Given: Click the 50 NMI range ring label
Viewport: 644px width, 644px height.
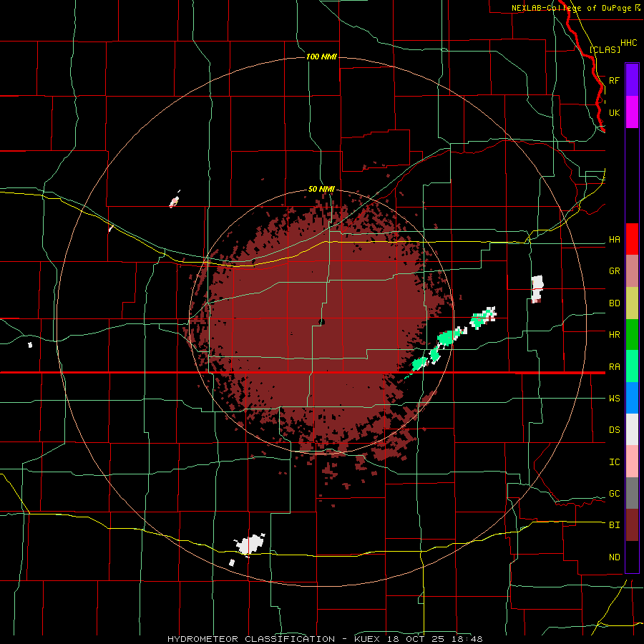Looking at the screenshot, I should click(321, 190).
